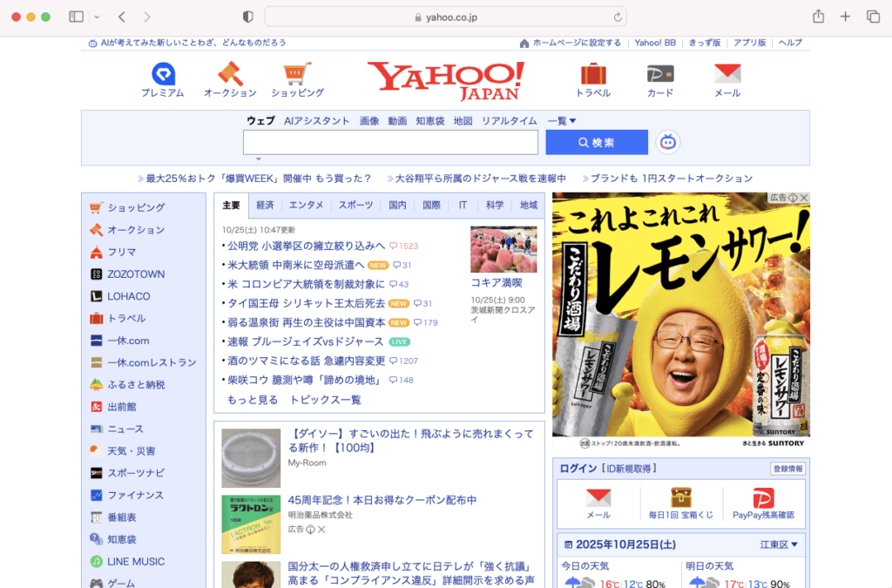This screenshot has height=588, width=892.
Task: Switch to the 国内 news tab
Action: [397, 206]
